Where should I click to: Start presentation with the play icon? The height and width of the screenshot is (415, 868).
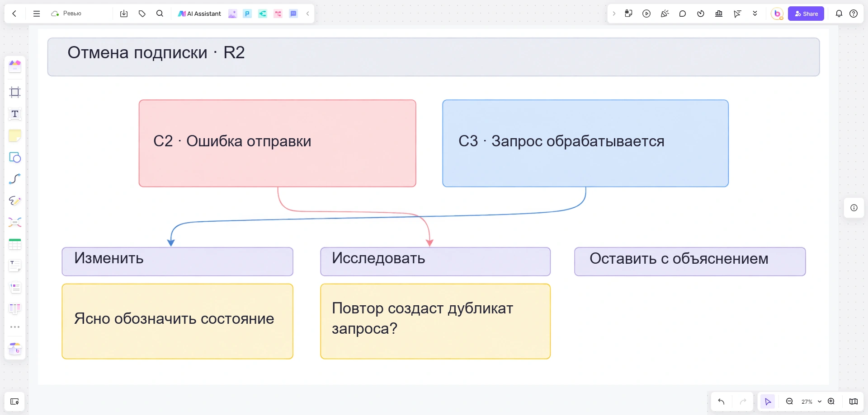pos(646,14)
